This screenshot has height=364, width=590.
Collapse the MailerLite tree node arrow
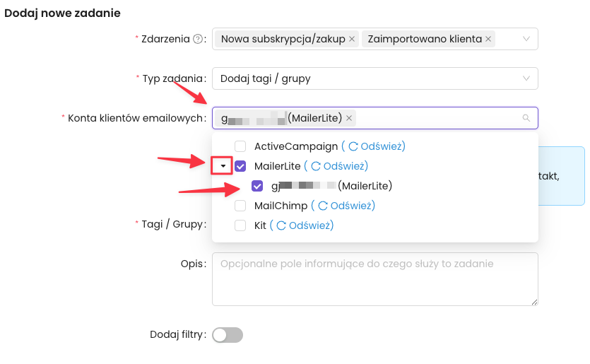(223, 166)
